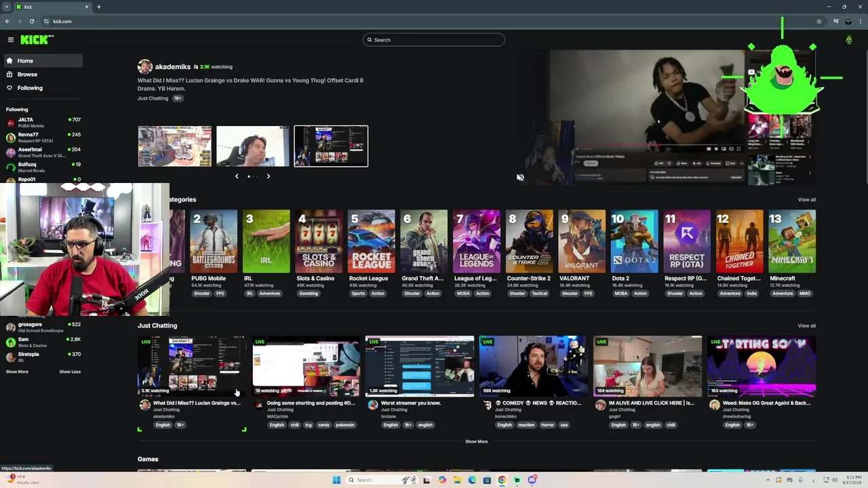Click MOBA tag under League of Legends
This screenshot has width=868, height=488.
[x=463, y=293]
